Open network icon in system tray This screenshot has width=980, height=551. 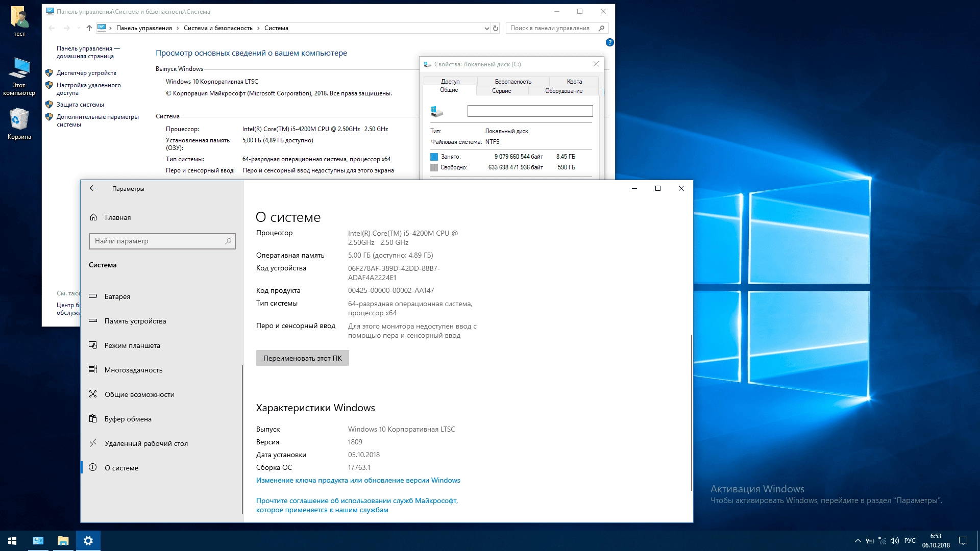[883, 541]
